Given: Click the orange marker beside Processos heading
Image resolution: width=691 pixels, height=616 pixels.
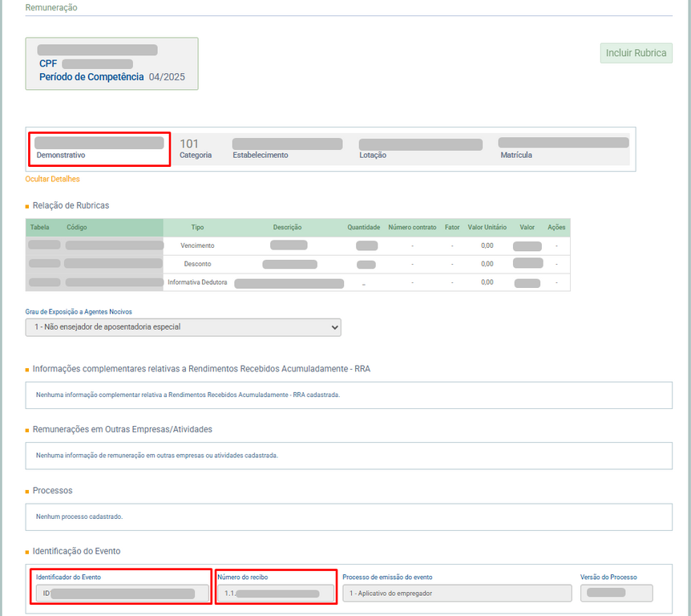Looking at the screenshot, I should coord(27,491).
